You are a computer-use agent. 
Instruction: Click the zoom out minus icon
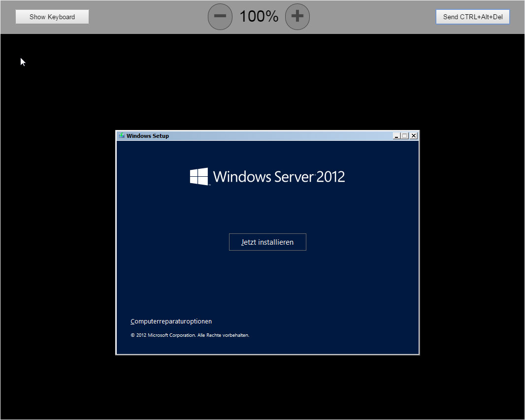(220, 16)
